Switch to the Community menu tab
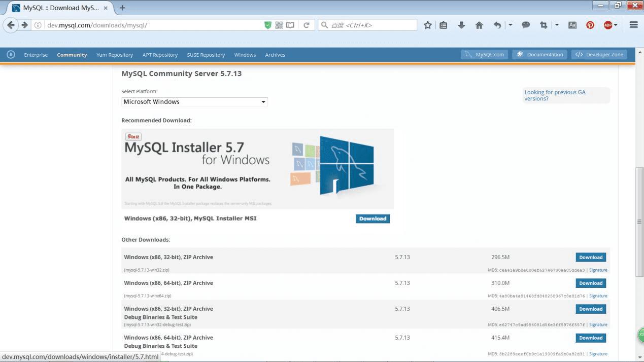The height and width of the screenshot is (362, 644). pyautogui.click(x=72, y=55)
